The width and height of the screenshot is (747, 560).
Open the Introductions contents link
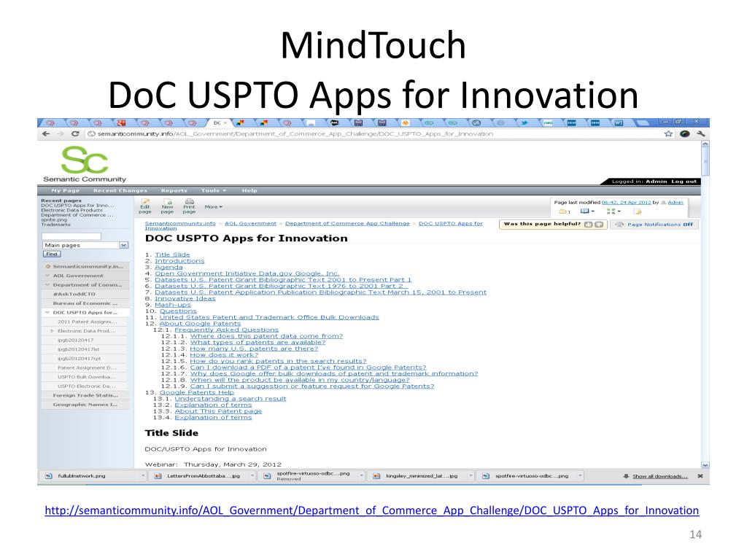(179, 261)
